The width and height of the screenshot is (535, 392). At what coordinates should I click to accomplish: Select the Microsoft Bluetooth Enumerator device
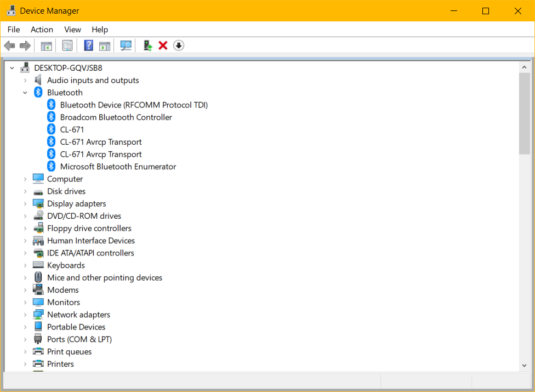tap(118, 166)
